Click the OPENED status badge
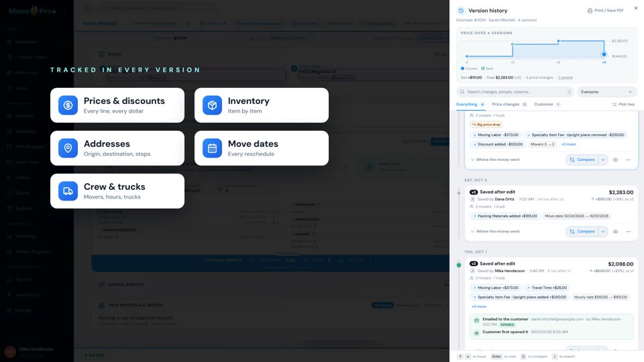This screenshot has height=362, width=644. 507,324
